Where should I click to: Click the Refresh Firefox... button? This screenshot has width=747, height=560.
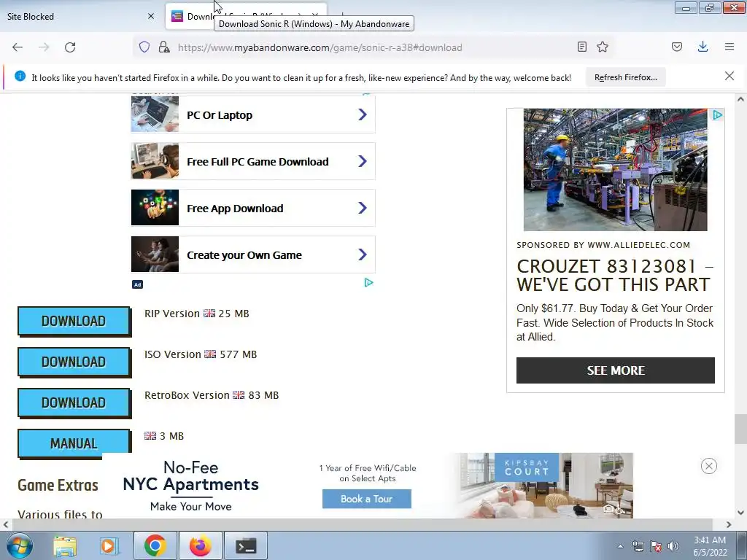point(625,77)
